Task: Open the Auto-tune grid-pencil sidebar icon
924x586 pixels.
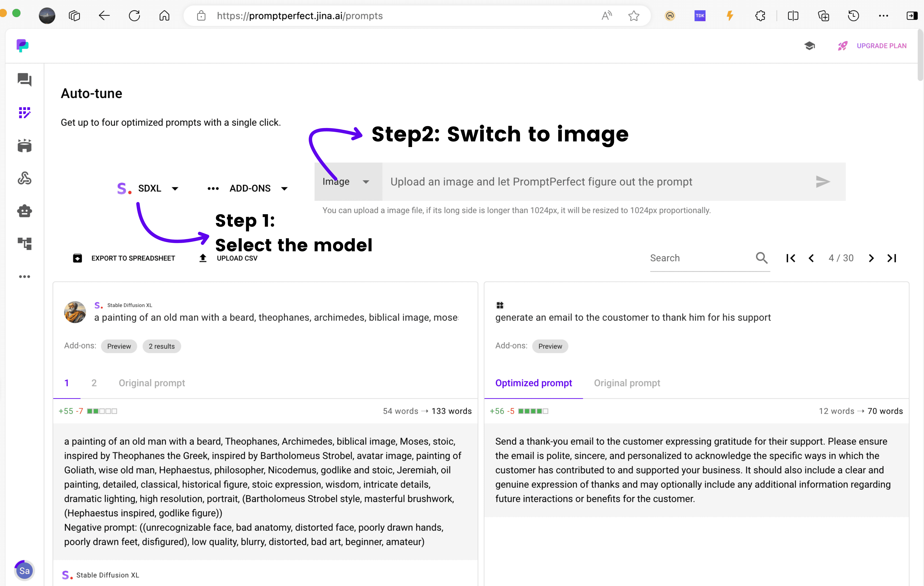Action: point(25,113)
